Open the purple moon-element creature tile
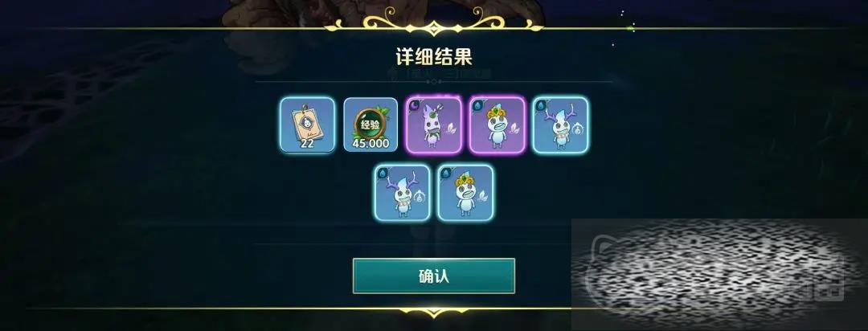The height and width of the screenshot is (331, 868). [434, 125]
